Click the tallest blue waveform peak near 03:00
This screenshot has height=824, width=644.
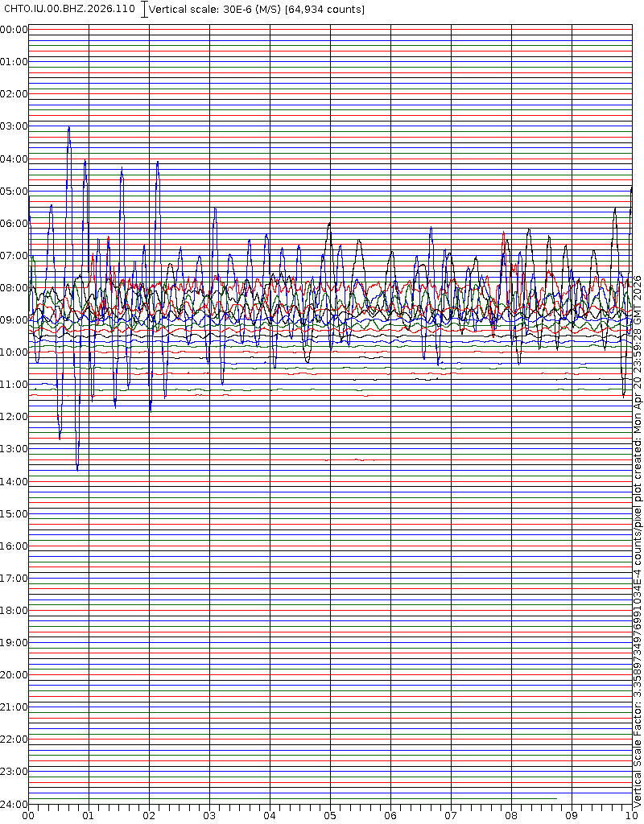pyautogui.click(x=69, y=127)
